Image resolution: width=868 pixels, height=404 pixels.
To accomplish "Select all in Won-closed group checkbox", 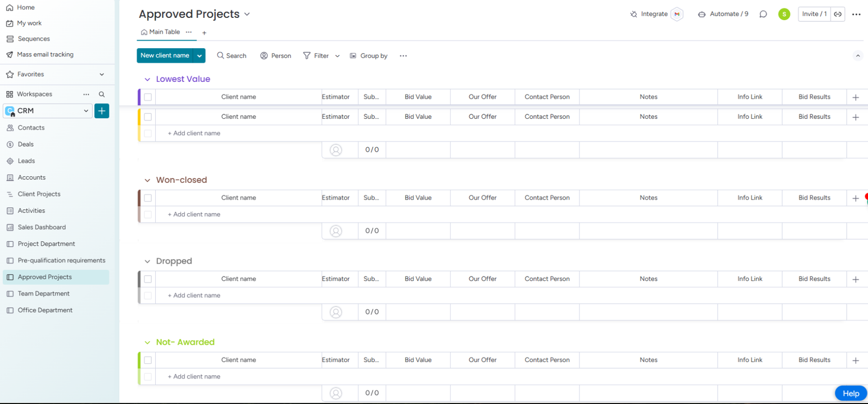I will 148,198.
